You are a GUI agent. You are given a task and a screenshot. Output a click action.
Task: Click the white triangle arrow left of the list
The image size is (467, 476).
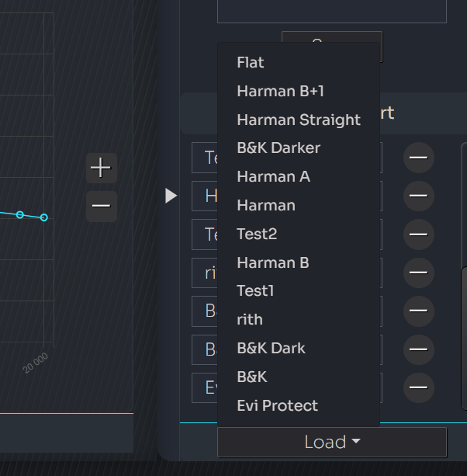[171, 196]
